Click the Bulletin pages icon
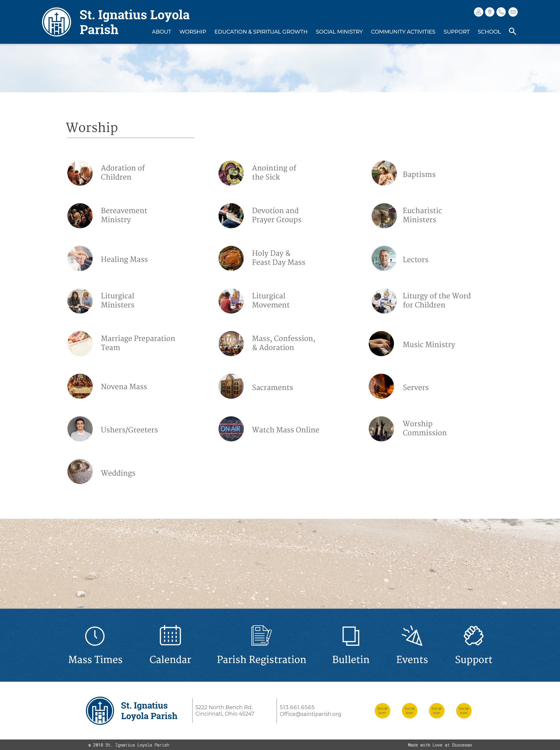The height and width of the screenshot is (750, 560). coord(351,636)
